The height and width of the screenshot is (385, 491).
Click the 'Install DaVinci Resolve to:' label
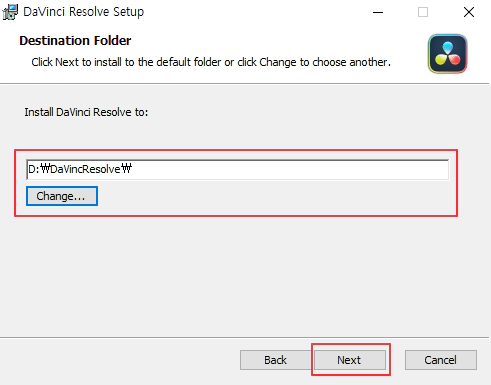pyautogui.click(x=86, y=112)
